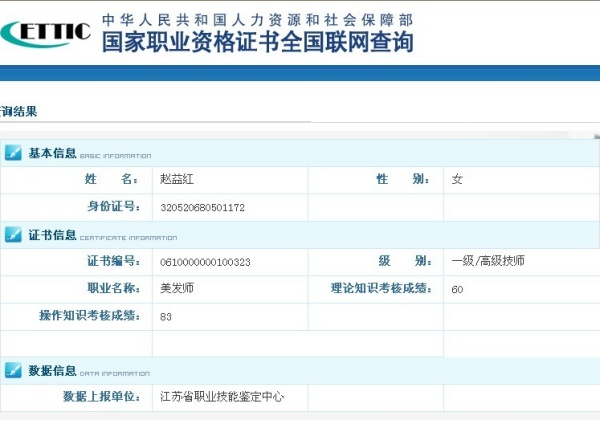Click the pencil icon beside 数据信息
Image resolution: width=600 pixels, height=424 pixels.
(x=14, y=371)
